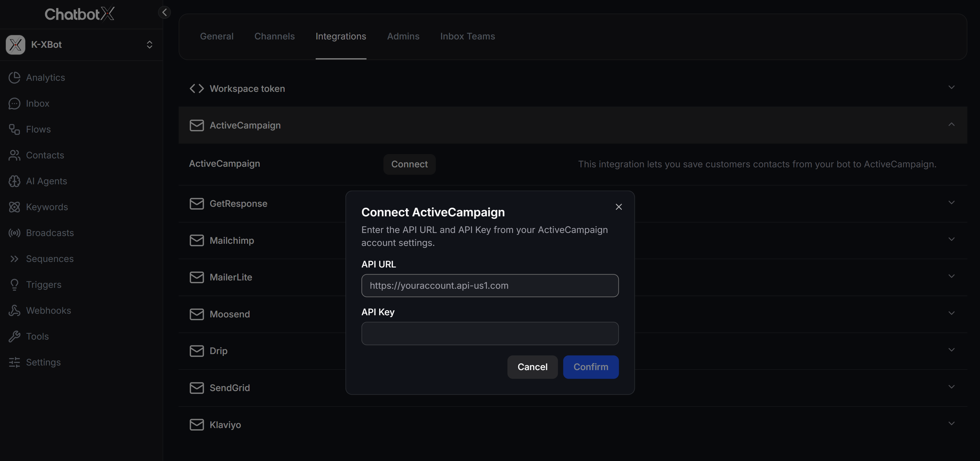Open the Sequences double-arrow icon
The image size is (980, 461).
tap(14, 259)
